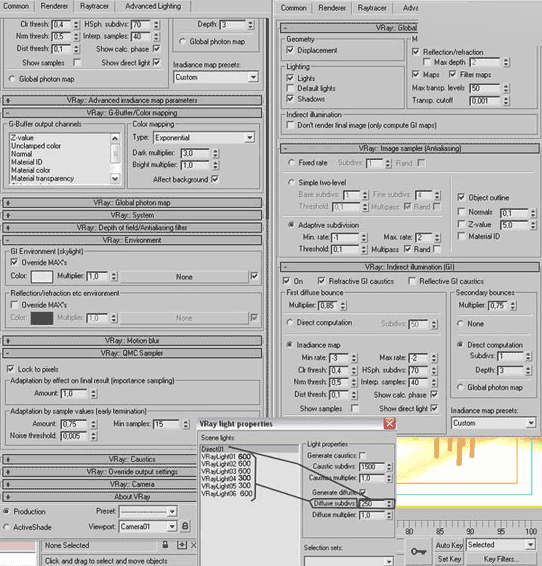Click the Reflection/refraction environment dark color swatch
Viewport: 542px width, 566px height.
42,318
